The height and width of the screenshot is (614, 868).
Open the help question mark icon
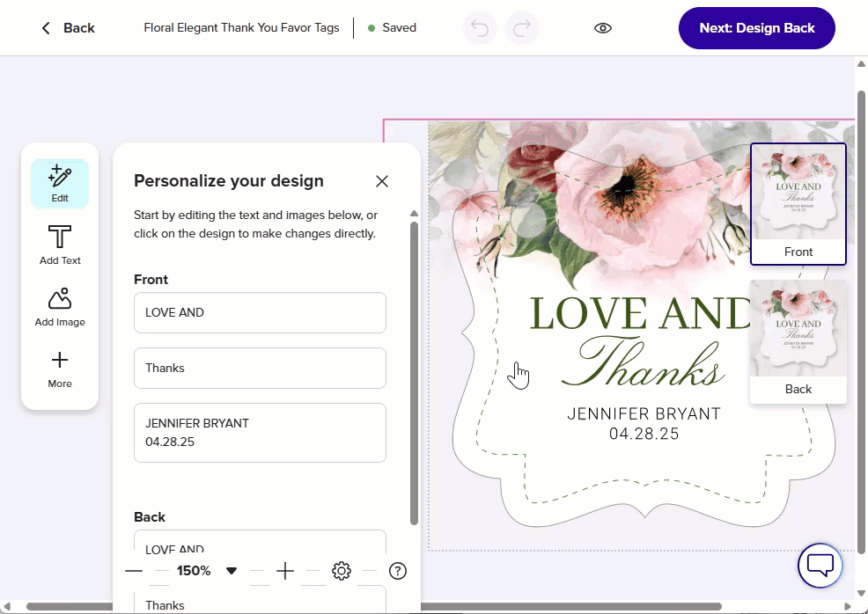[398, 571]
